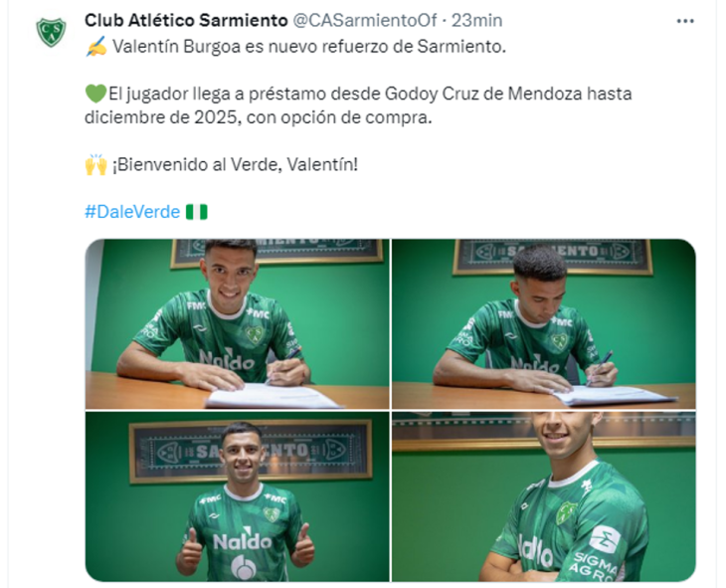Image resolution: width=726 pixels, height=588 pixels.
Task: Click the writing hand emoji
Action: click(96, 47)
